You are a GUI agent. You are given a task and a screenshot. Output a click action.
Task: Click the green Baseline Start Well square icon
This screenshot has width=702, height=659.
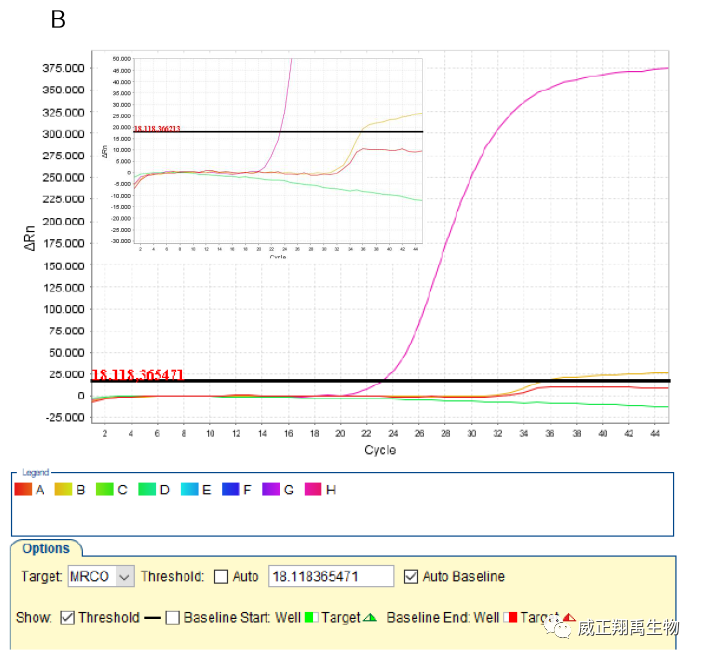click(x=310, y=618)
